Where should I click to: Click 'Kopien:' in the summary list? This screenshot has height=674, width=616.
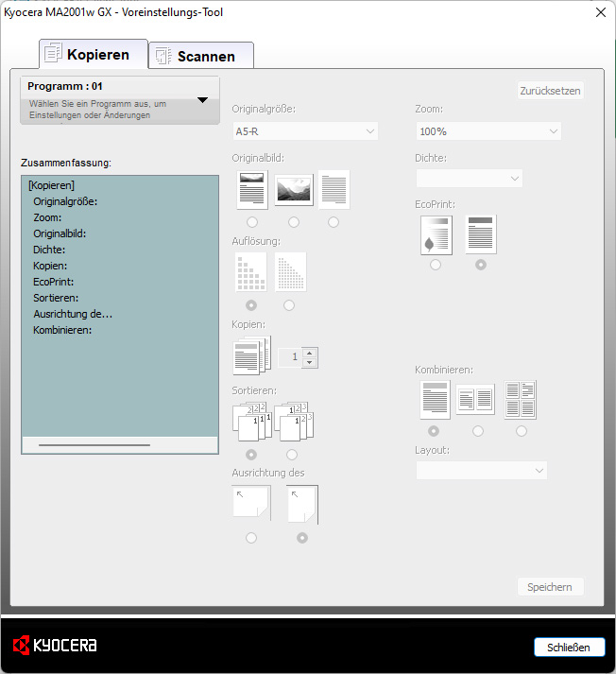pyautogui.click(x=50, y=266)
